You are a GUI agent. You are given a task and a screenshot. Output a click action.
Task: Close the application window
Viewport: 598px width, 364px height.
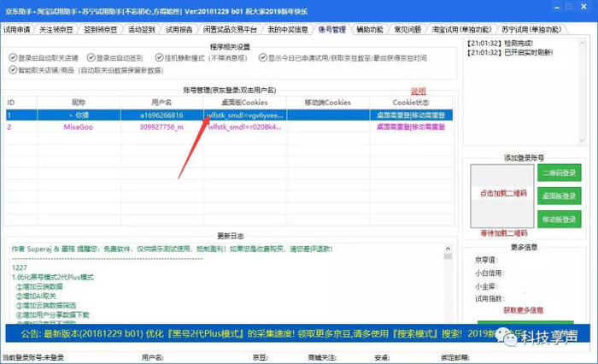[583, 7]
